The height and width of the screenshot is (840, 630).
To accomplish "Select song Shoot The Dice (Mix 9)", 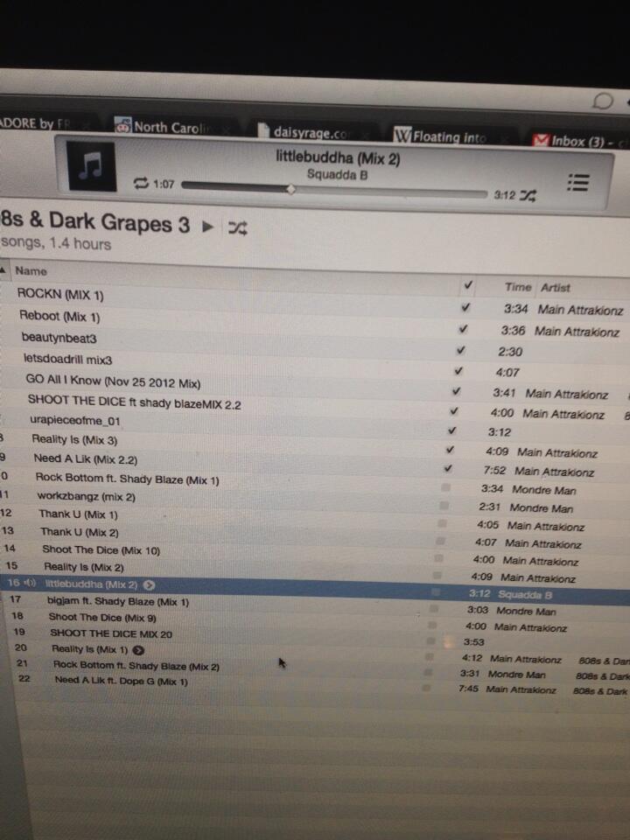I will pos(102,618).
